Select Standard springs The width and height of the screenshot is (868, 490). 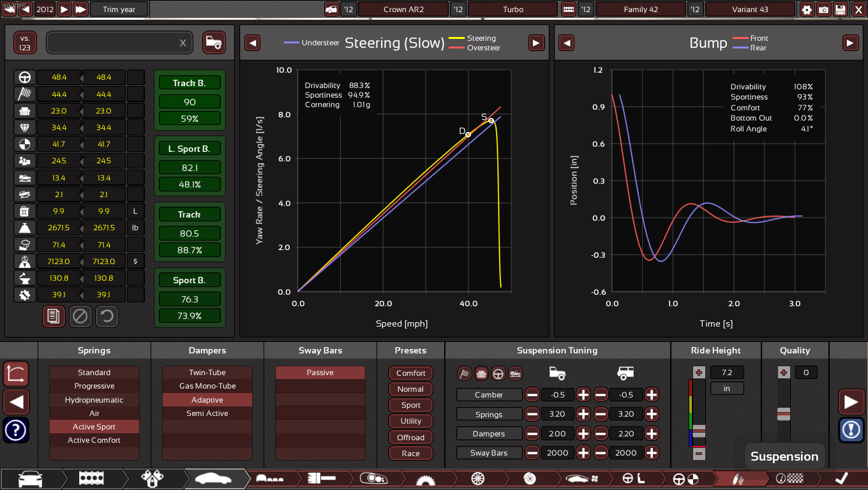(x=94, y=373)
